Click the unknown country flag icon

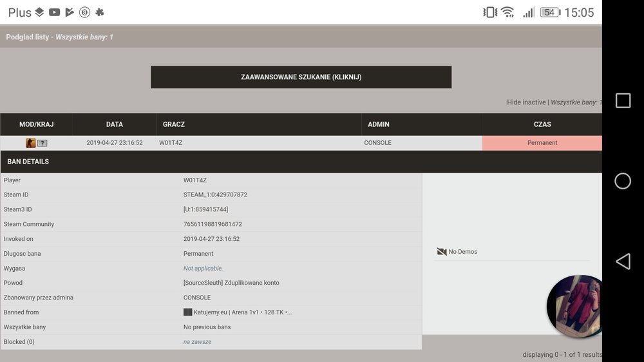tap(43, 143)
